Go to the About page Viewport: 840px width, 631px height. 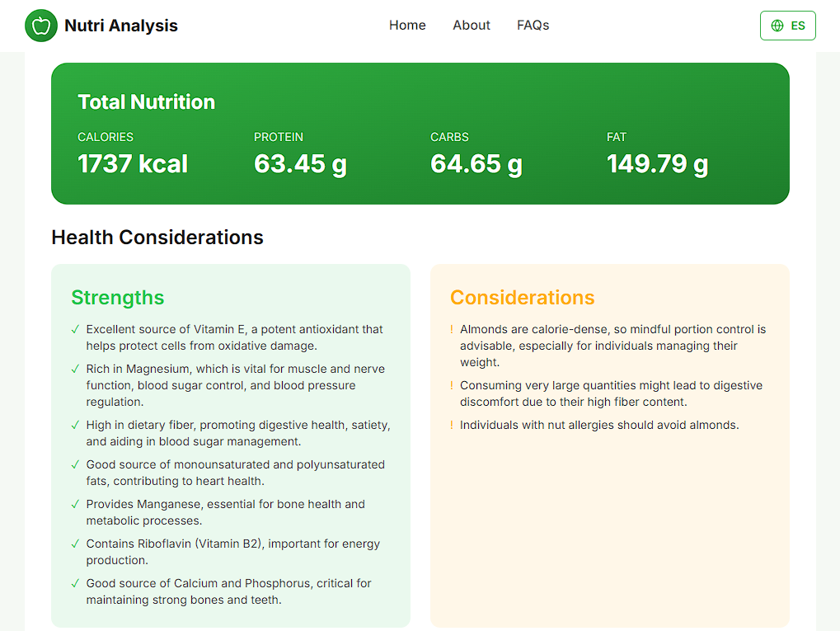[x=472, y=26]
